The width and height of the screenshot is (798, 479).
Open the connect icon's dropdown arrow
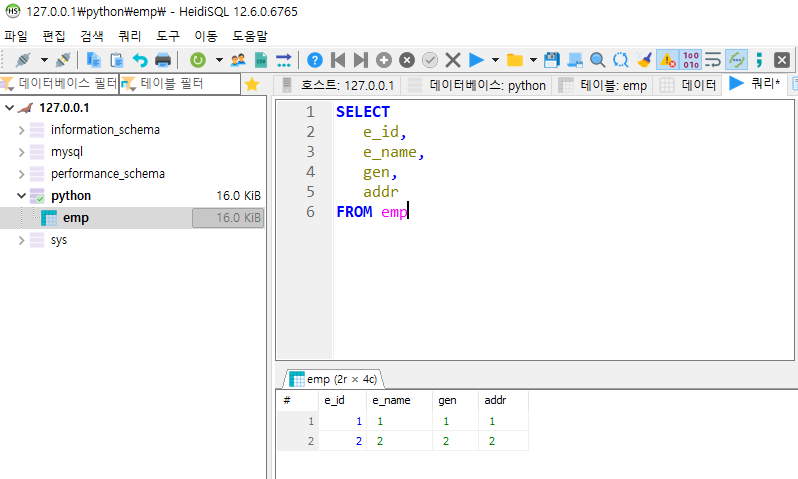pyautogui.click(x=44, y=60)
